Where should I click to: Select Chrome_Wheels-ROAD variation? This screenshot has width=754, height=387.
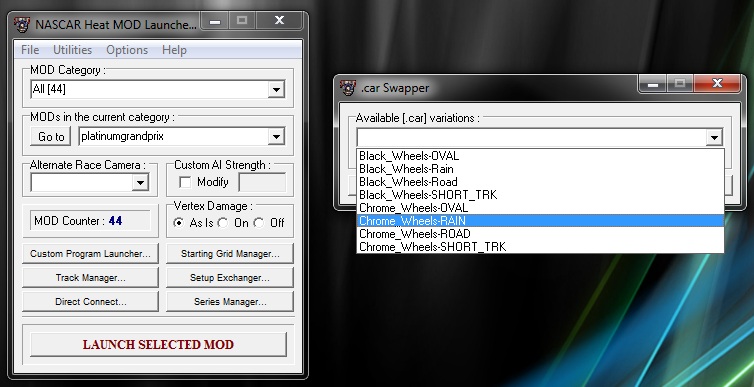tap(540, 234)
